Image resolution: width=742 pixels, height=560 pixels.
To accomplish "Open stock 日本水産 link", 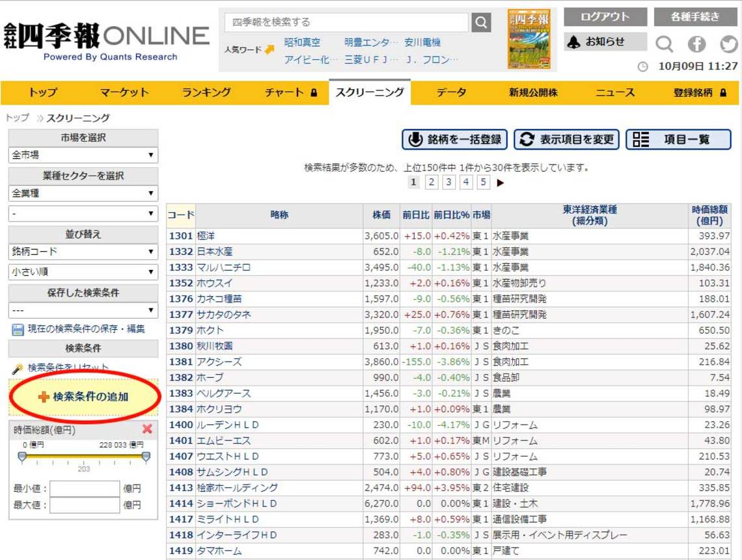I will (x=215, y=252).
